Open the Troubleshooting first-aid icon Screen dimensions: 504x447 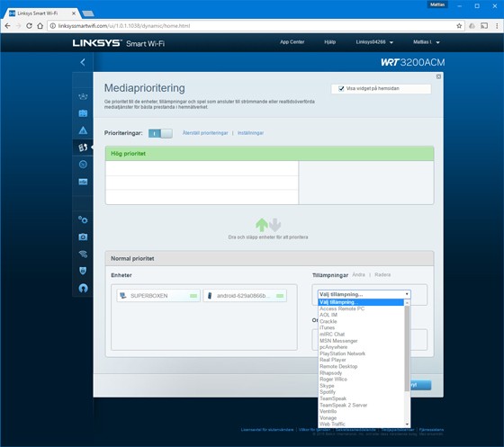coord(83,237)
